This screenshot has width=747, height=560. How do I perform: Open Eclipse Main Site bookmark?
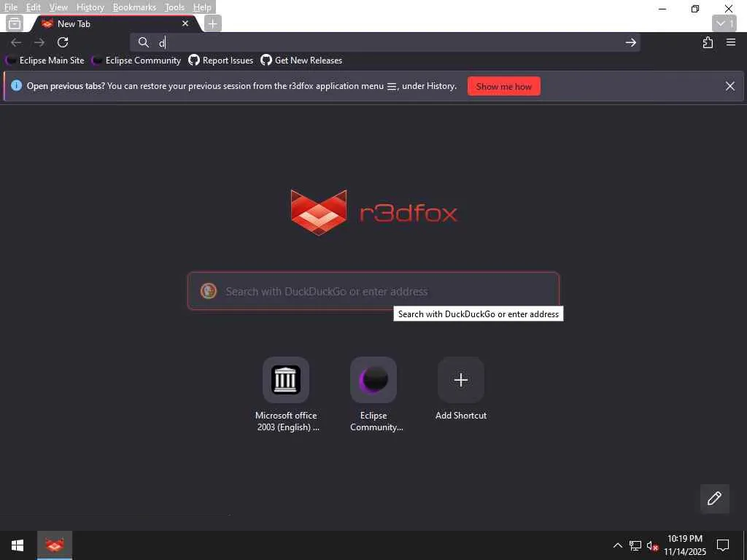[44, 61]
